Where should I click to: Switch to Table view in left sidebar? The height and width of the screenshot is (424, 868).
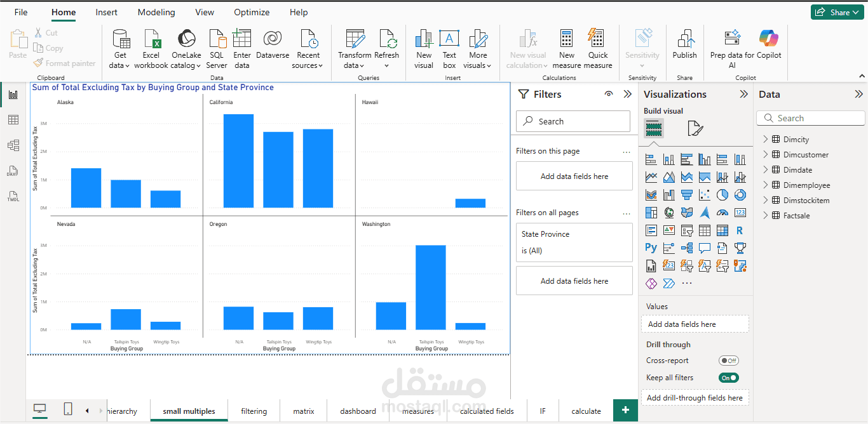[13, 120]
